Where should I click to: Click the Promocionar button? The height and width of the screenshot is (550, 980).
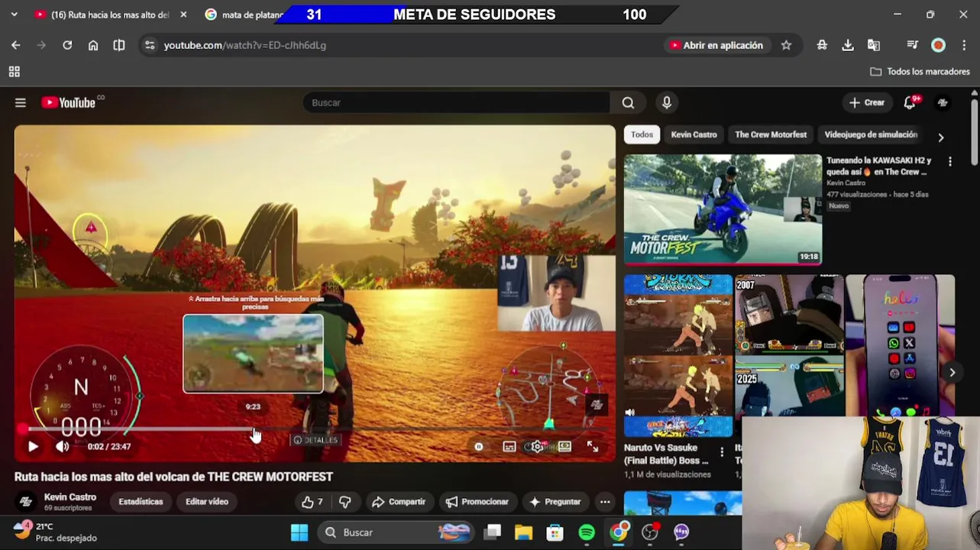(477, 502)
